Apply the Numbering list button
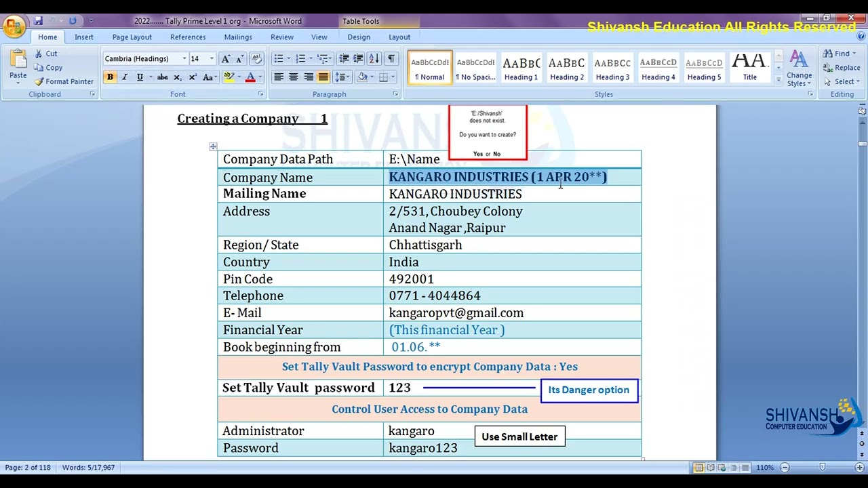Screen dimensions: 868x488 [x=300, y=59]
